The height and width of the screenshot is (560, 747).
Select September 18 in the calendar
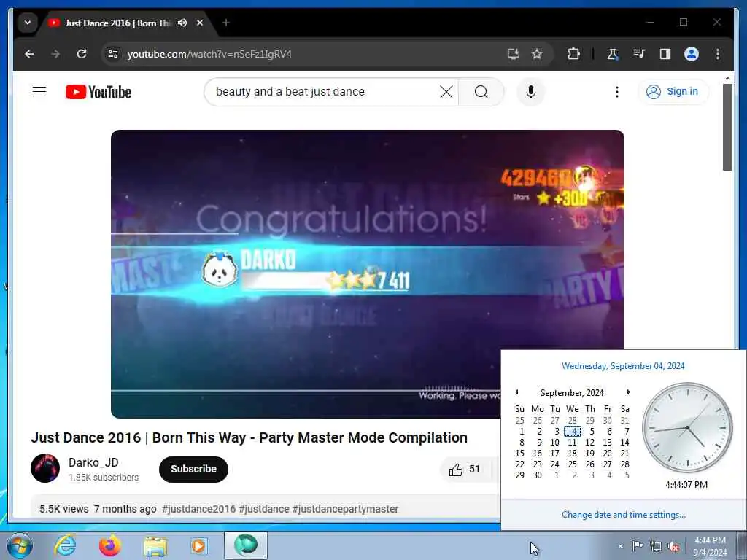(573, 454)
